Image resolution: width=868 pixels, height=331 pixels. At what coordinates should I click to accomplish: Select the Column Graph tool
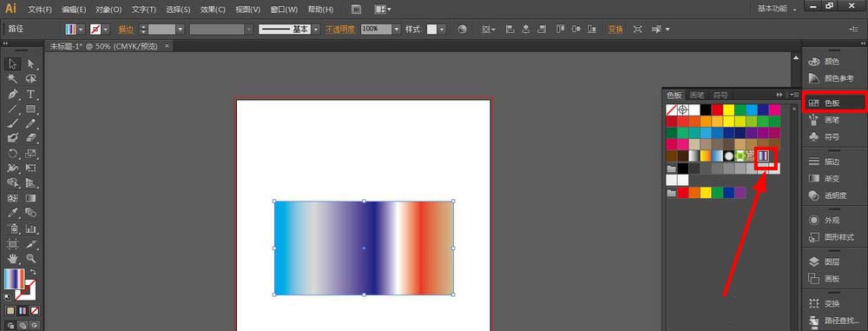31,228
